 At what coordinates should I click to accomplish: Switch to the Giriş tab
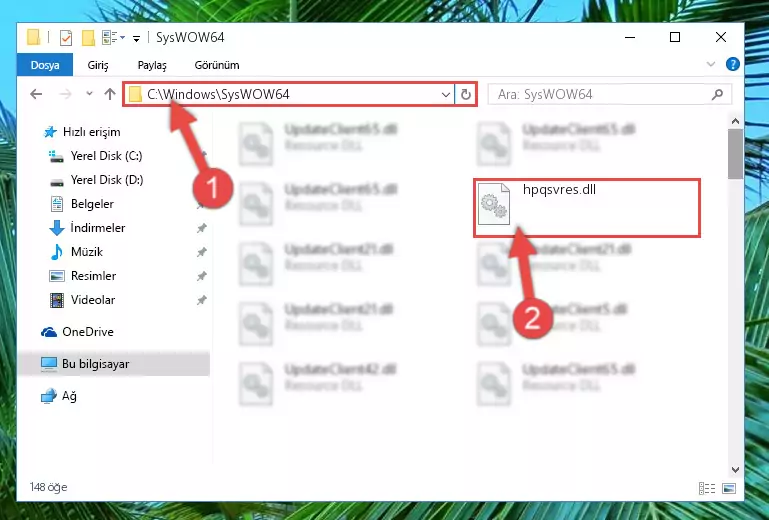click(98, 65)
